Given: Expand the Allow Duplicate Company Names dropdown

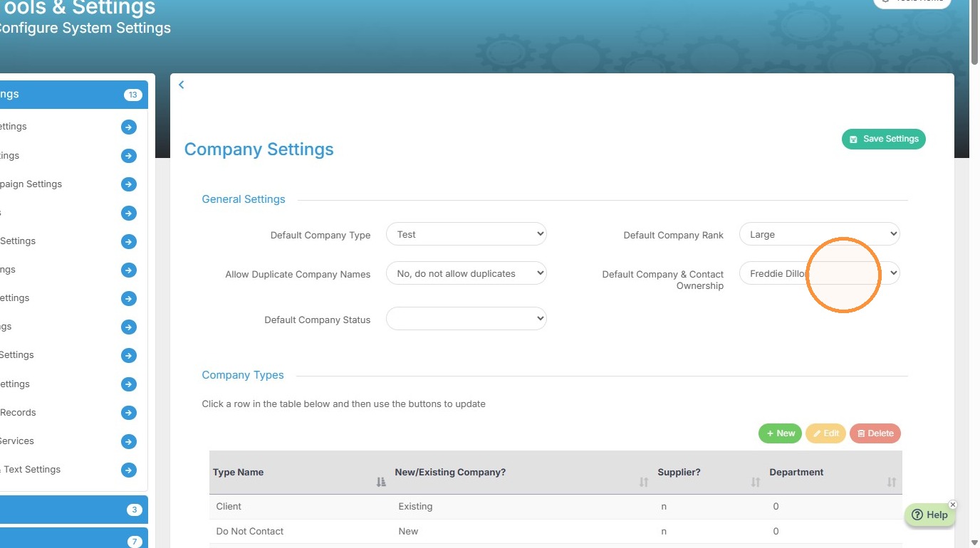Looking at the screenshot, I should click(466, 273).
